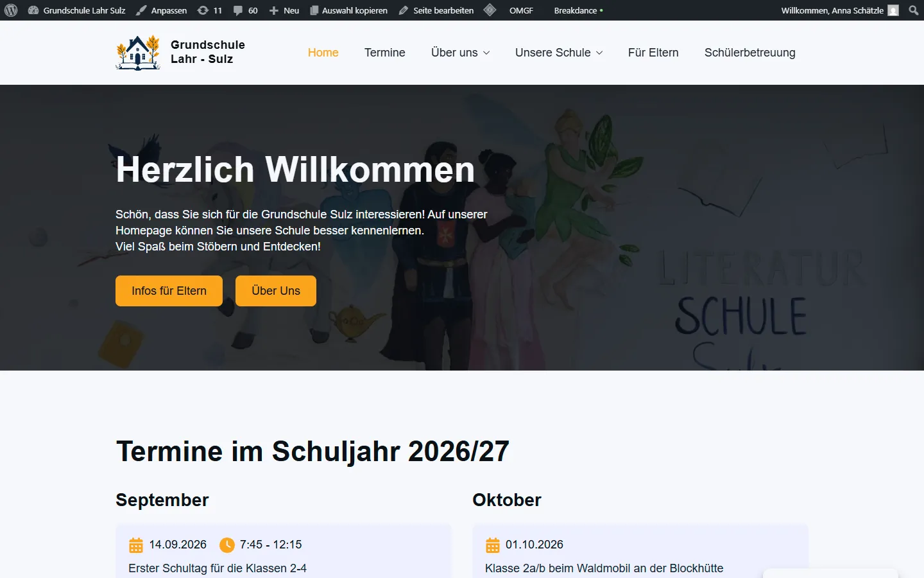Click the Herzlich Willkommen heading
The height and width of the screenshot is (578, 924).
[x=295, y=170]
